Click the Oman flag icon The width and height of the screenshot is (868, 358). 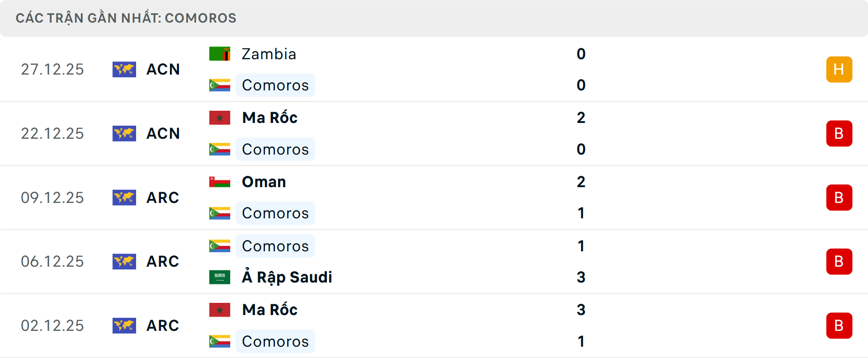220,182
